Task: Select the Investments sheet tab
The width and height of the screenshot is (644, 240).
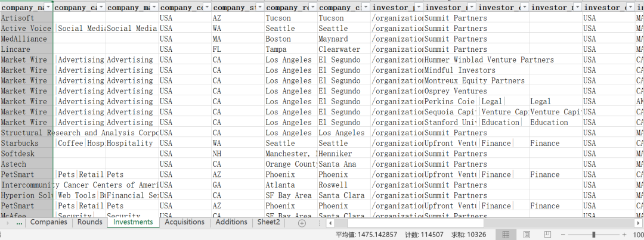Action: click(x=133, y=222)
